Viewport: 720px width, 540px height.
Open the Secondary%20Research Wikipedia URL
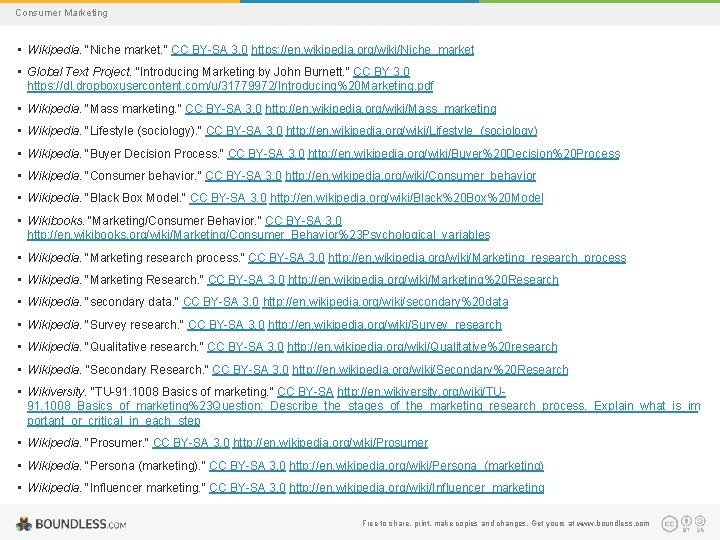coord(430,370)
